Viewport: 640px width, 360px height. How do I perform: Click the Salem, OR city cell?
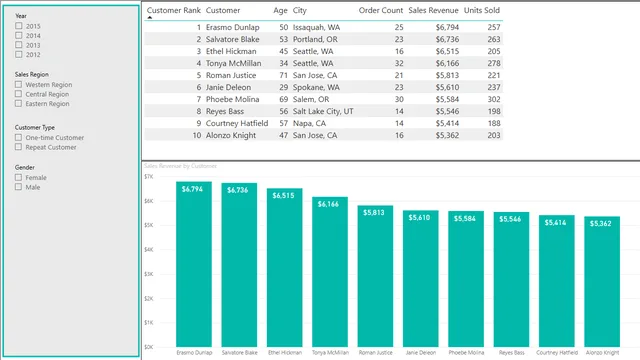[x=311, y=99]
